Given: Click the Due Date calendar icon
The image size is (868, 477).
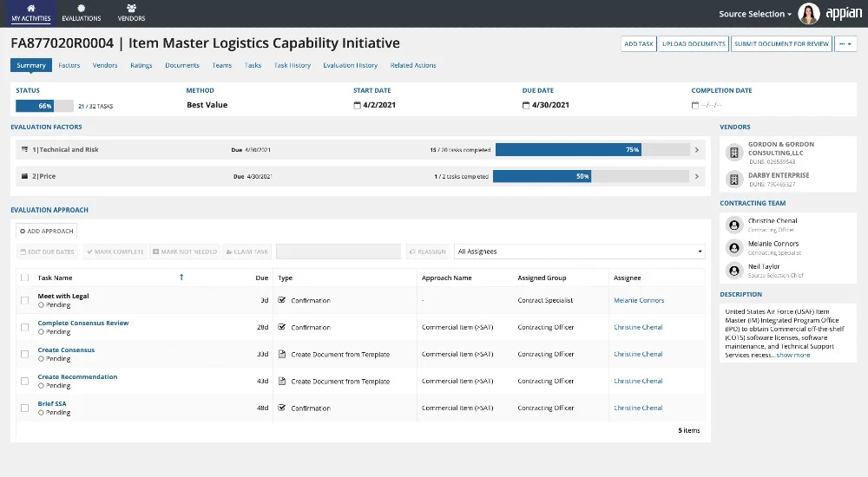Looking at the screenshot, I should (x=526, y=106).
